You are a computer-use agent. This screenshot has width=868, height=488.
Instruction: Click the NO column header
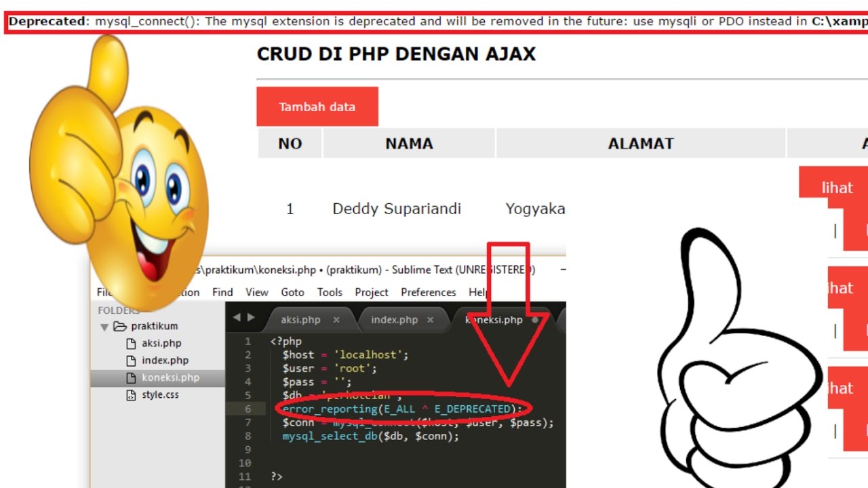[x=290, y=144]
